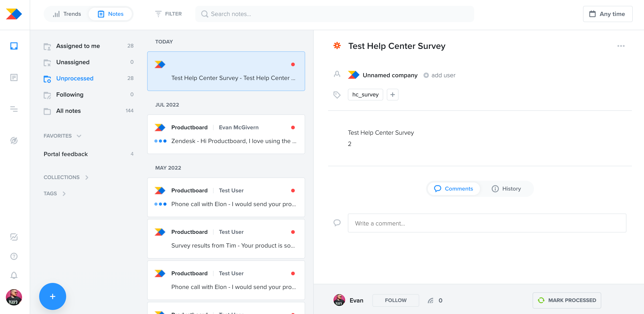
Task: Switch to the Notes tab
Action: pyautogui.click(x=110, y=14)
